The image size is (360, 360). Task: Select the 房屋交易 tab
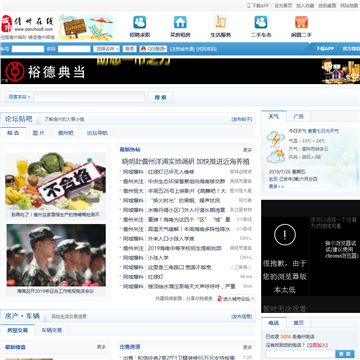click(x=18, y=330)
